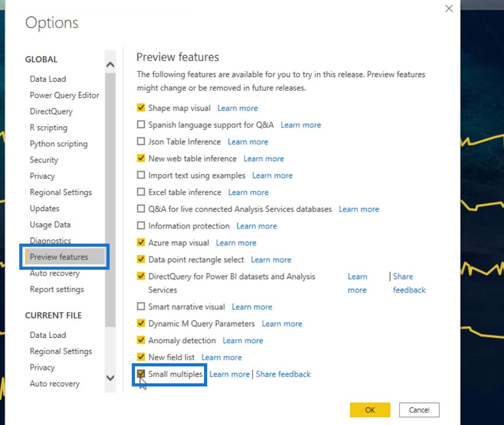
Task: Go to Security settings
Action: tap(44, 160)
